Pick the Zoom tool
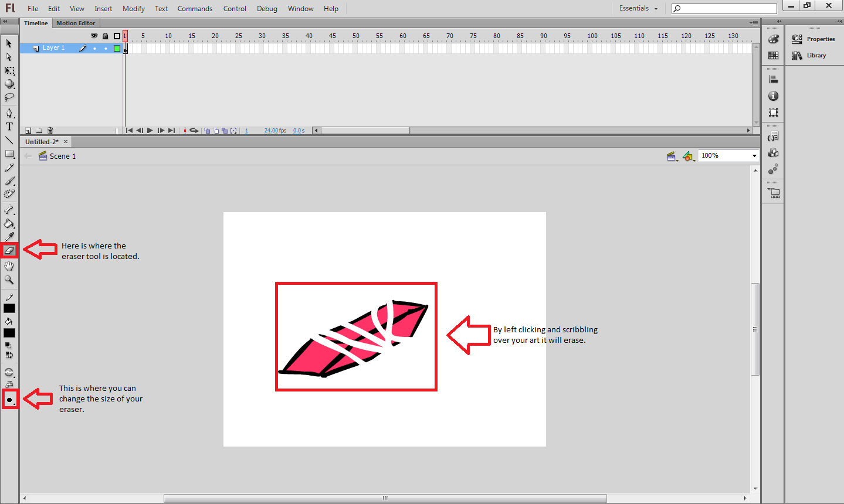844x504 pixels. click(x=10, y=280)
